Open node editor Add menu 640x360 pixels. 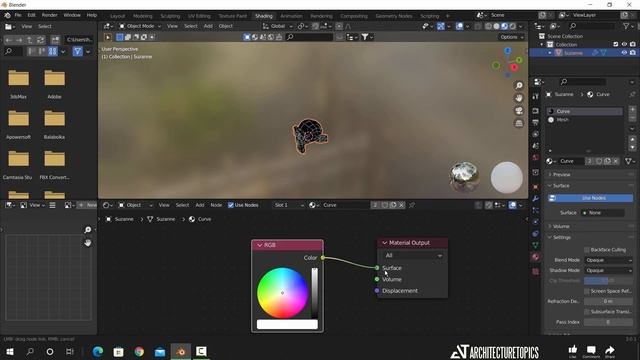click(x=200, y=205)
